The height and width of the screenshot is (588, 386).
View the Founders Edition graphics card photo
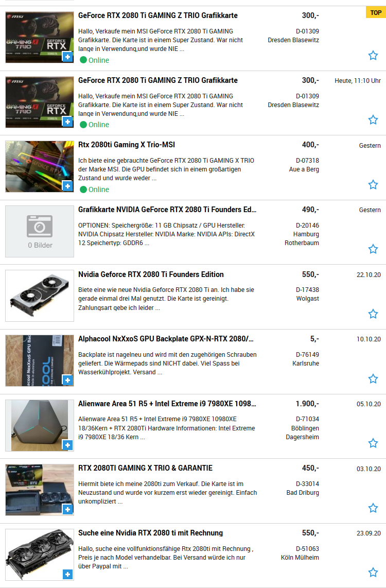pos(40,296)
